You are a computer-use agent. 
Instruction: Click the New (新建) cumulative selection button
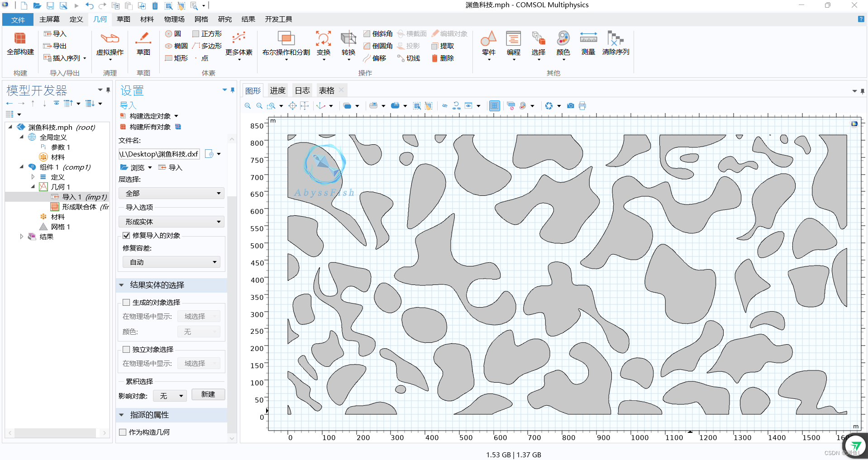tap(208, 394)
